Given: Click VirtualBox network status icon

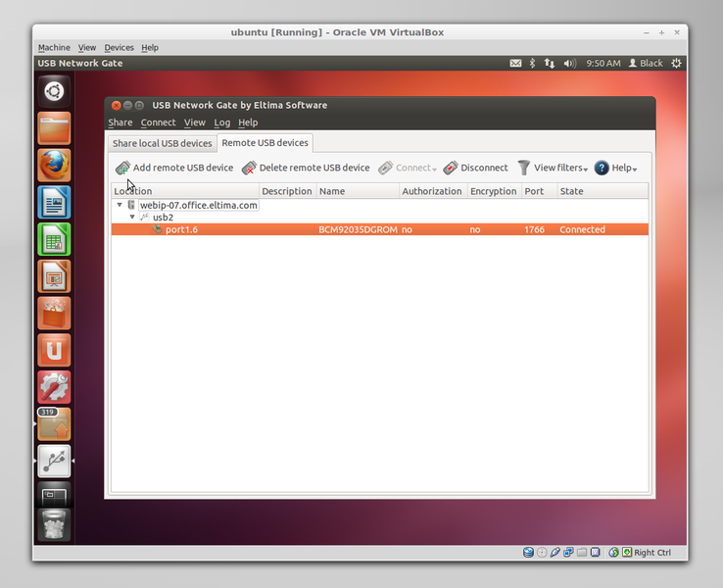Looking at the screenshot, I should coord(568,553).
